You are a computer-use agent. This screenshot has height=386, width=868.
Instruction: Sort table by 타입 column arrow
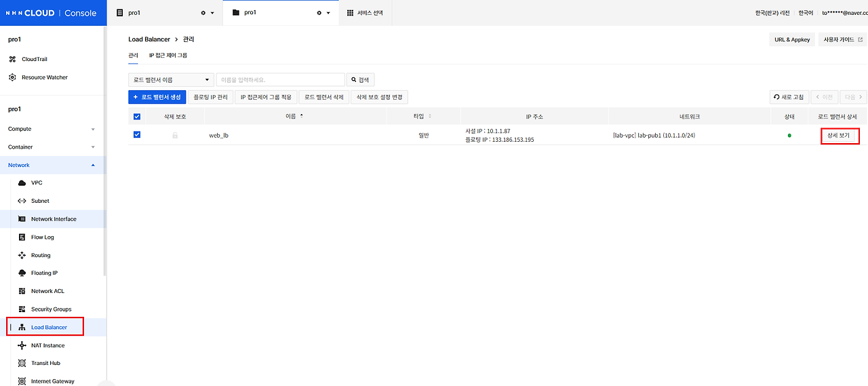[429, 116]
